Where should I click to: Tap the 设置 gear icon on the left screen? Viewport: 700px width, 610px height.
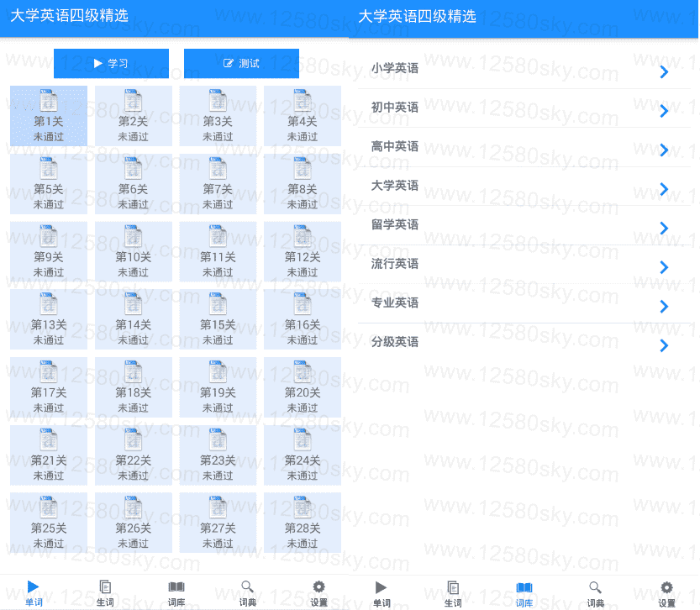click(318, 587)
